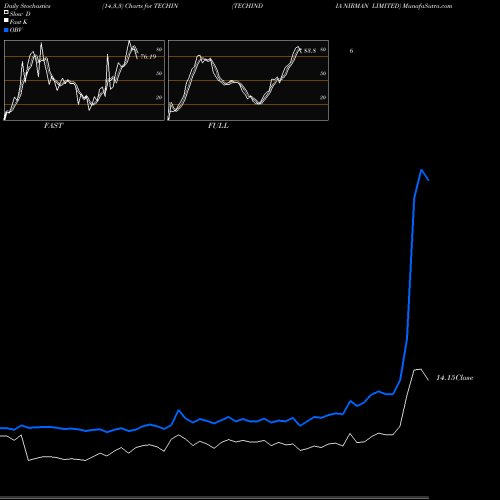Select the 'OBV' legend label
This screenshot has width=500, height=500.
pyautogui.click(x=16, y=30)
